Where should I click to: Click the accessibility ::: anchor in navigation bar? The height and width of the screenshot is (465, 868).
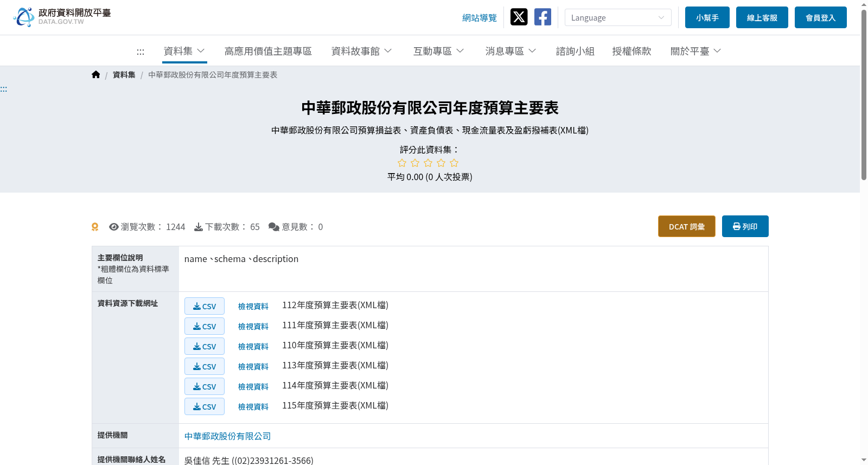(x=141, y=52)
